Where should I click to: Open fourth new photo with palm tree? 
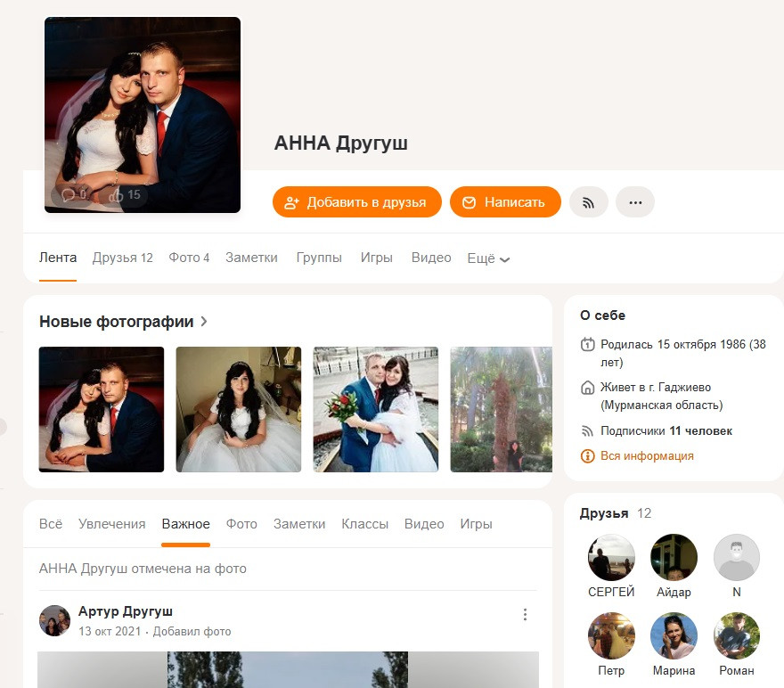[501, 409]
